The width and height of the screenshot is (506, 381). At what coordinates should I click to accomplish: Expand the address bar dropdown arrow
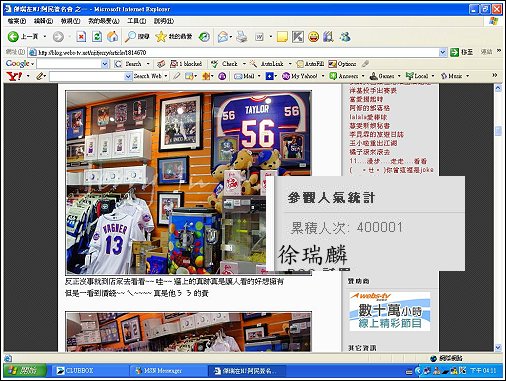pyautogui.click(x=443, y=52)
